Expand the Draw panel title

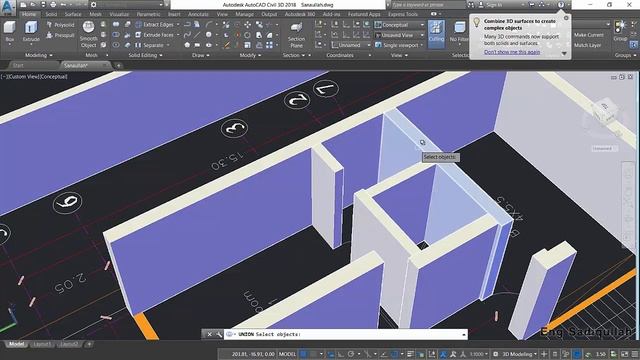tap(201, 55)
